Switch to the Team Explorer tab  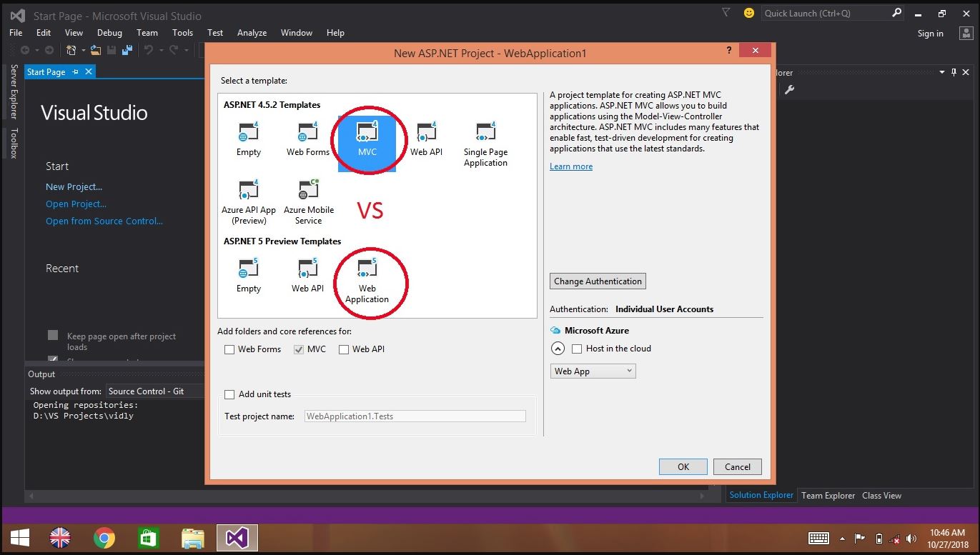[828, 495]
